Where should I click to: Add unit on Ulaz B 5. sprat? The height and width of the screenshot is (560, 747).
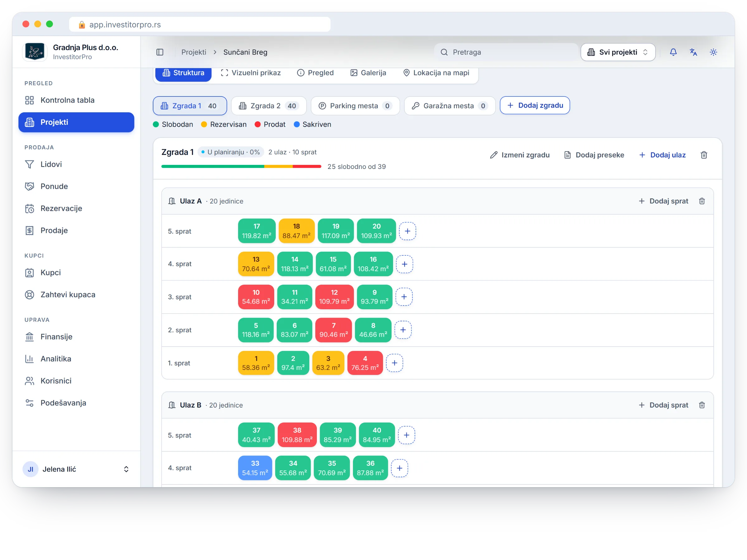click(406, 435)
